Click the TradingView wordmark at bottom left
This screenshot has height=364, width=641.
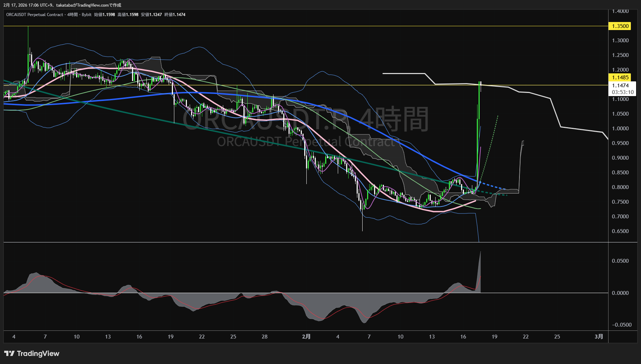[x=38, y=354]
